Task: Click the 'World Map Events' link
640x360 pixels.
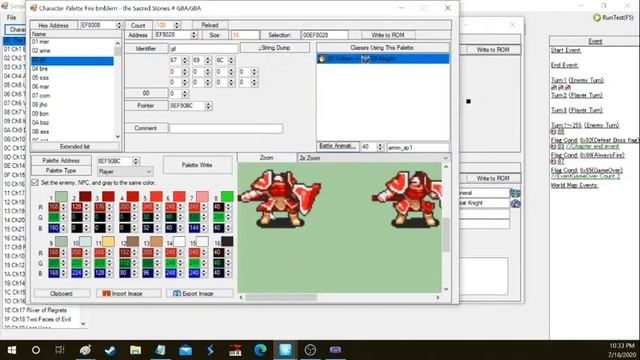Action: pos(574,185)
